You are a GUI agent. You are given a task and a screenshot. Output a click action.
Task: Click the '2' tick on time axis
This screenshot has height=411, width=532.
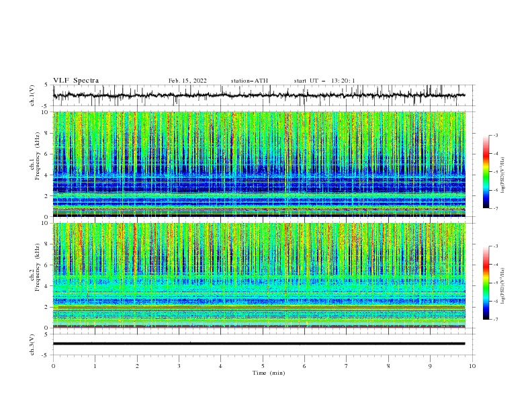(x=137, y=366)
